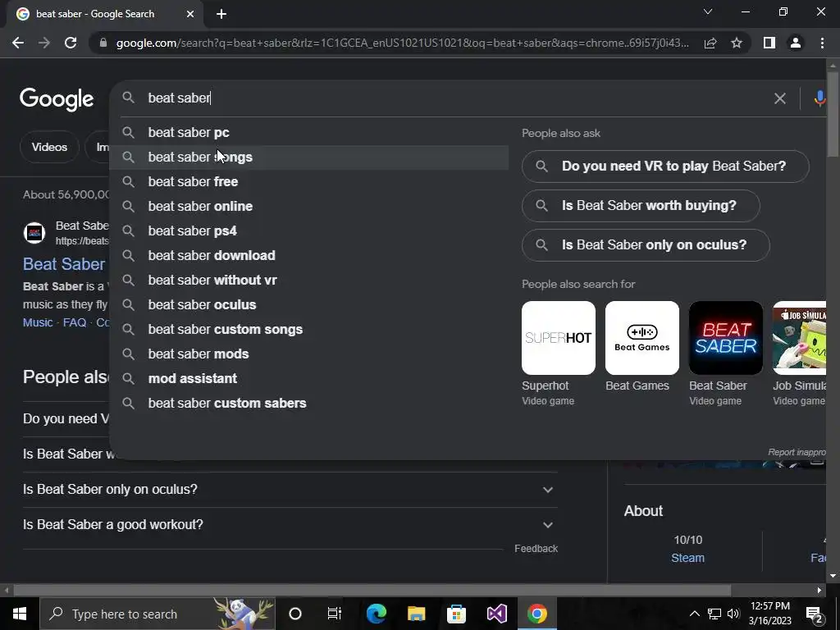The image size is (840, 630).
Task: Click the horizontal scrollbar right arrow
Action: pos(819,590)
